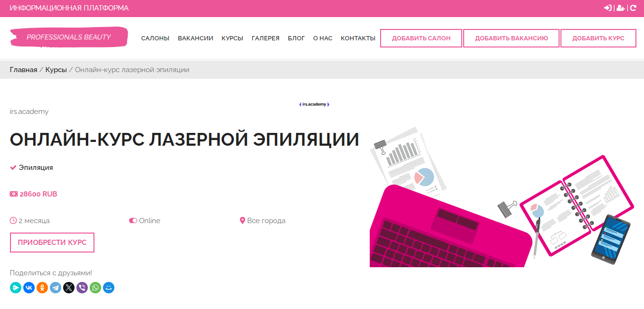This screenshot has width=644, height=309.
Task: Click the banknote icon beside the price
Action: (14, 194)
